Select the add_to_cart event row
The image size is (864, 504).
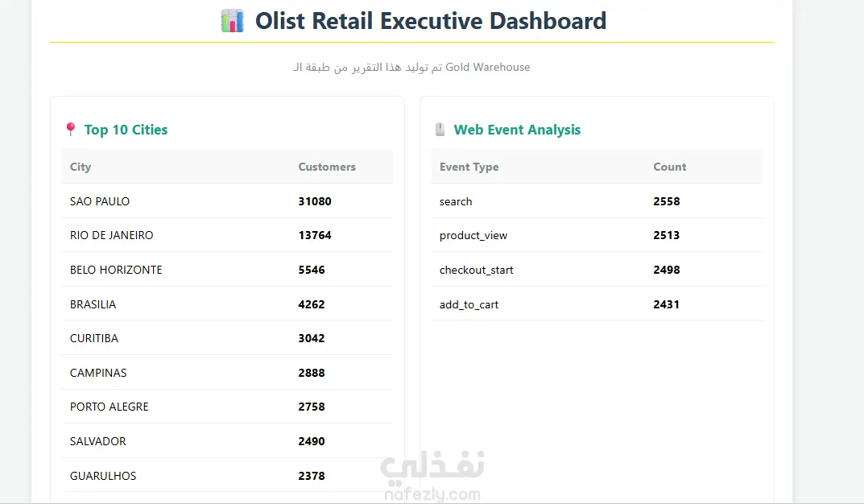coord(597,304)
